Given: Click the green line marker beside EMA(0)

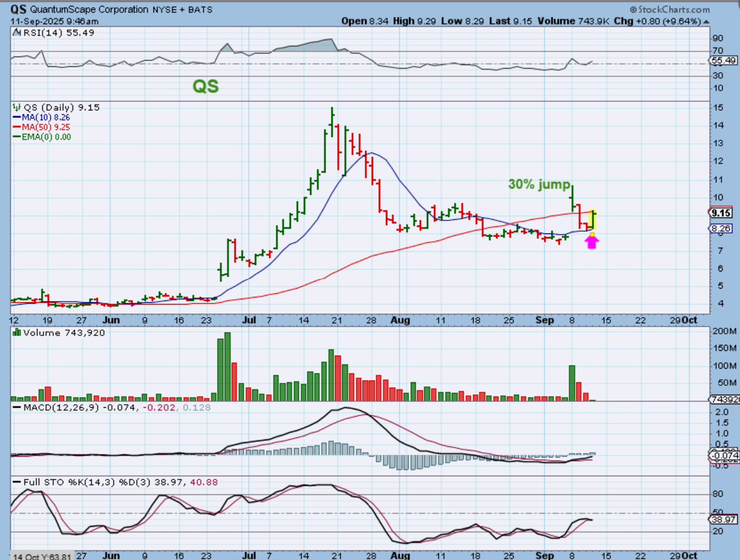Looking at the screenshot, I should click(17, 137).
